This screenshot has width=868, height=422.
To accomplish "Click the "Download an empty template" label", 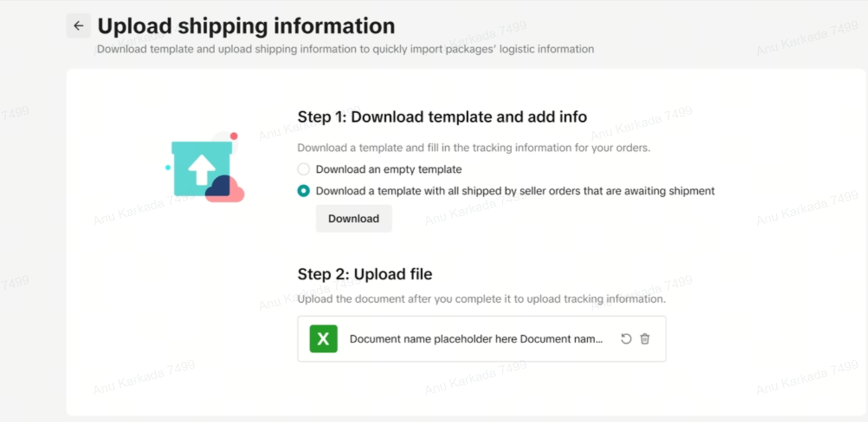I will (389, 169).
